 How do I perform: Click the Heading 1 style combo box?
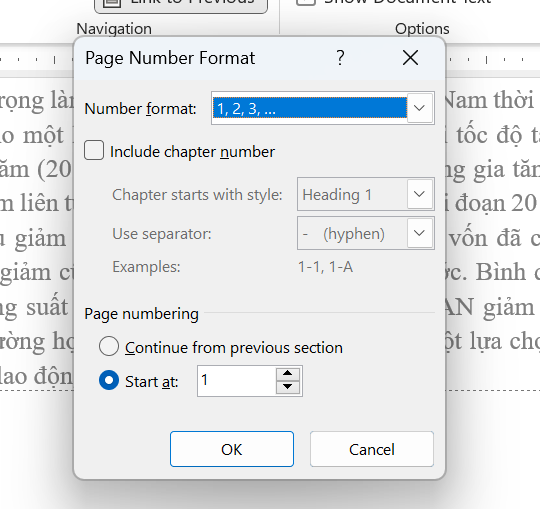365,194
